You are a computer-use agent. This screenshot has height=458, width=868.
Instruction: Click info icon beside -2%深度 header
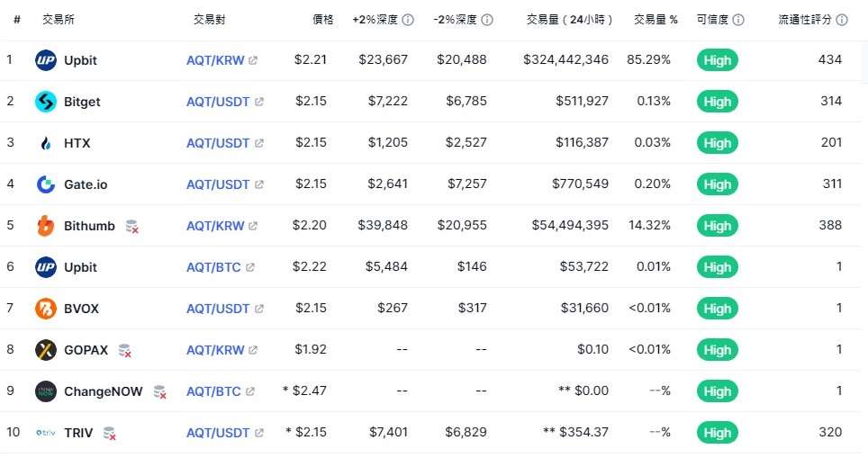487,20
